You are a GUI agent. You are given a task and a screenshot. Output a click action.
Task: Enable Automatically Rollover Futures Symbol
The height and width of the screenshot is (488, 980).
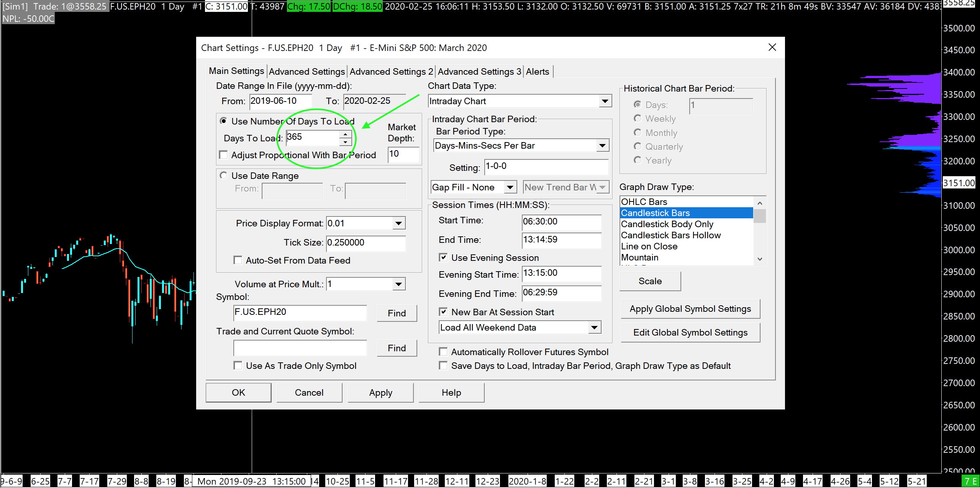[x=443, y=352]
